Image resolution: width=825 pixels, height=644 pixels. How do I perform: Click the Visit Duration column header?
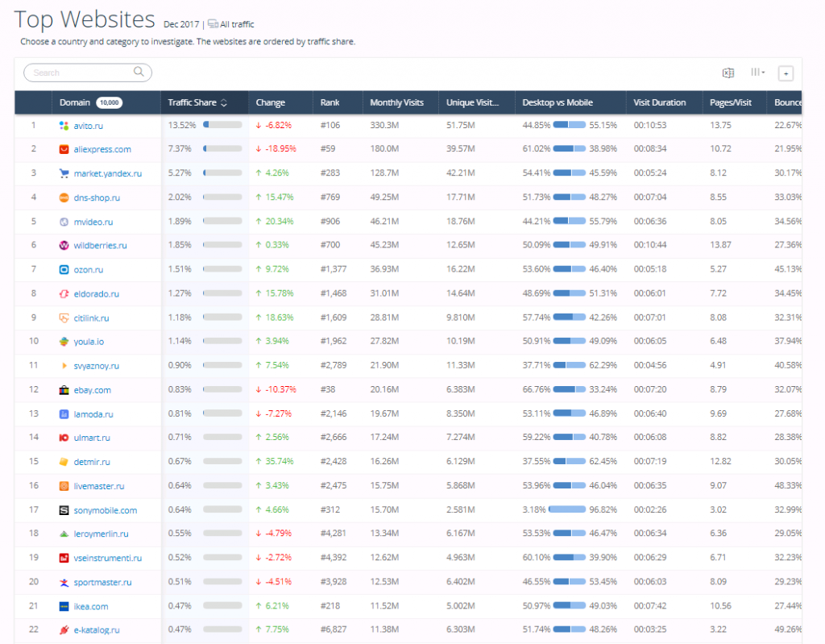tap(660, 102)
